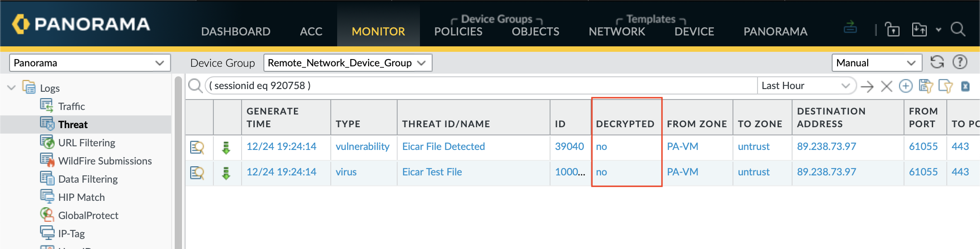Click download arrow icon in virus row
The width and height of the screenshot is (980, 249).
(x=226, y=173)
